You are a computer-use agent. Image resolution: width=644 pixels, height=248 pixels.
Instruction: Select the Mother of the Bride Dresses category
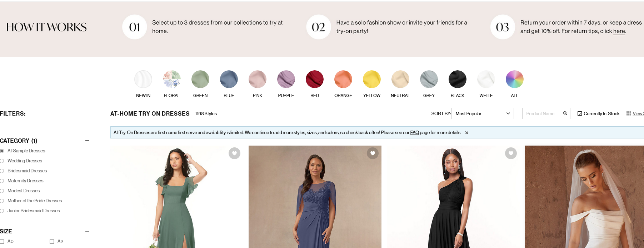3,201
